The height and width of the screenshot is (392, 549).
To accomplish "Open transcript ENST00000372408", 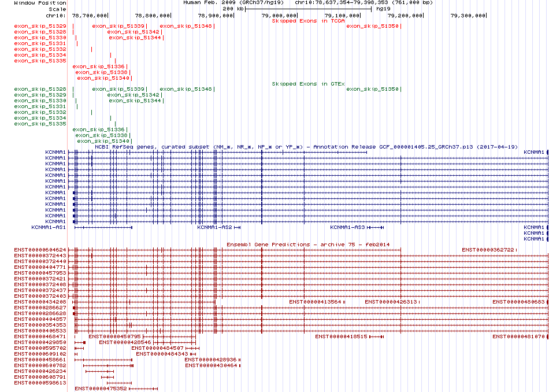I will pyautogui.click(x=40, y=284).
